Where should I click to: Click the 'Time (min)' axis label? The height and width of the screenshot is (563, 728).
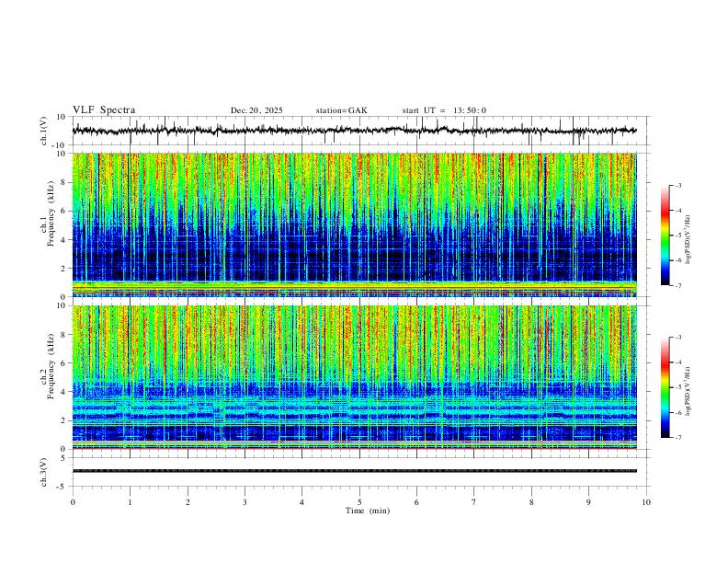coord(368,511)
